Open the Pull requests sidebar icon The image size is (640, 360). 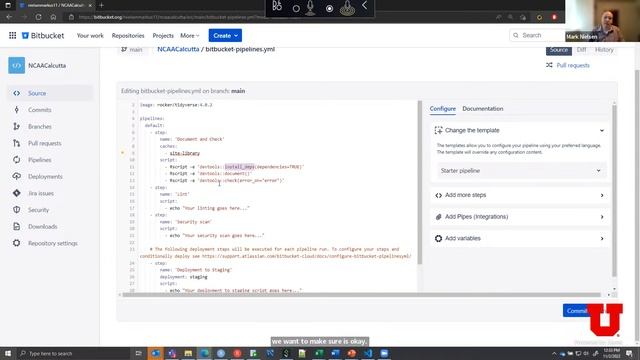click(16, 143)
